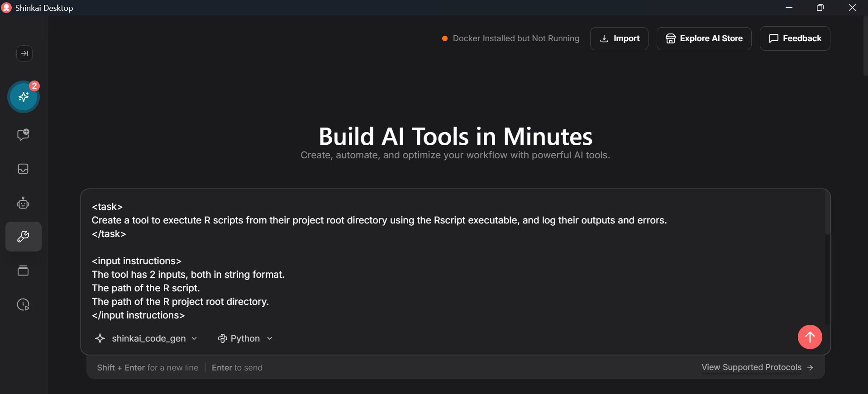
Task: Open the stacked files icon in sidebar
Action: (x=23, y=271)
